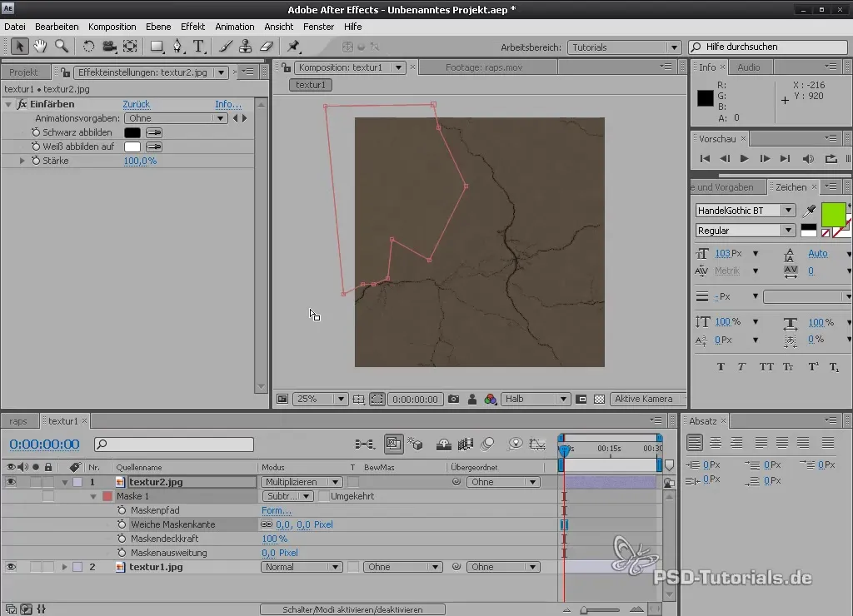The width and height of the screenshot is (853, 616).
Task: Toggle transparency grid icon in viewer
Action: click(x=600, y=399)
